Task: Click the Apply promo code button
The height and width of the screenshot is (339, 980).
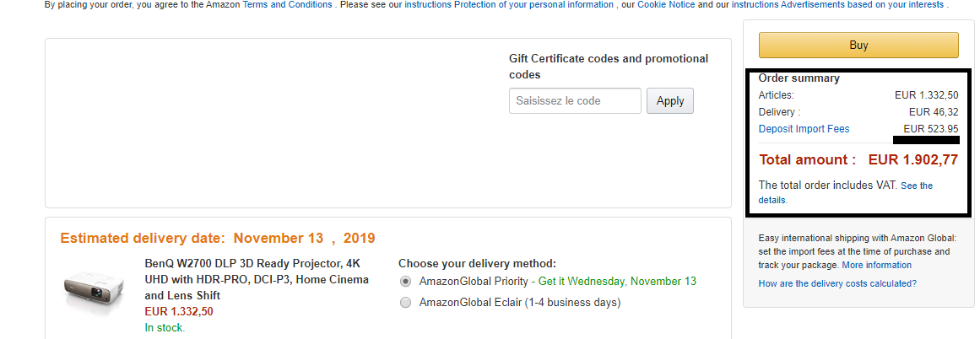Action: pos(669,100)
